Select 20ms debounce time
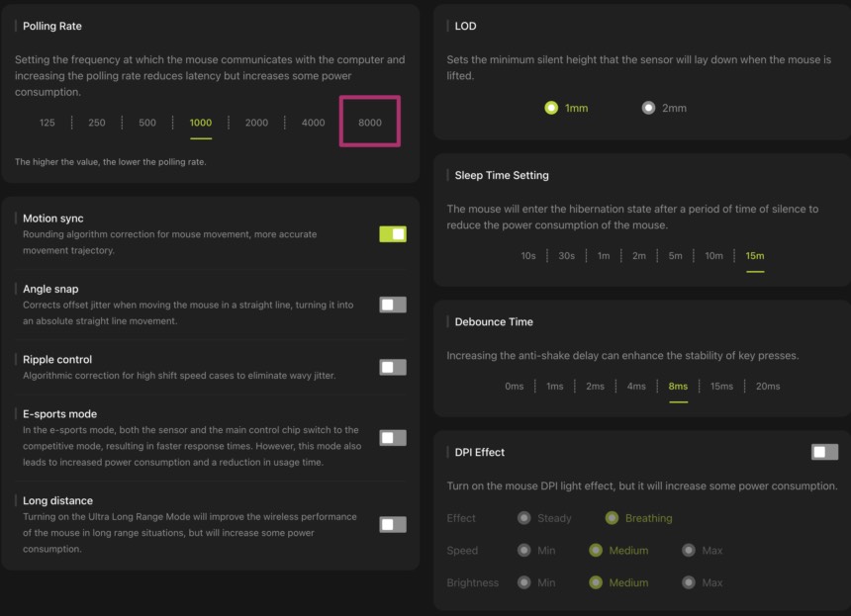Viewport: 851px width, 616px height. pos(768,387)
